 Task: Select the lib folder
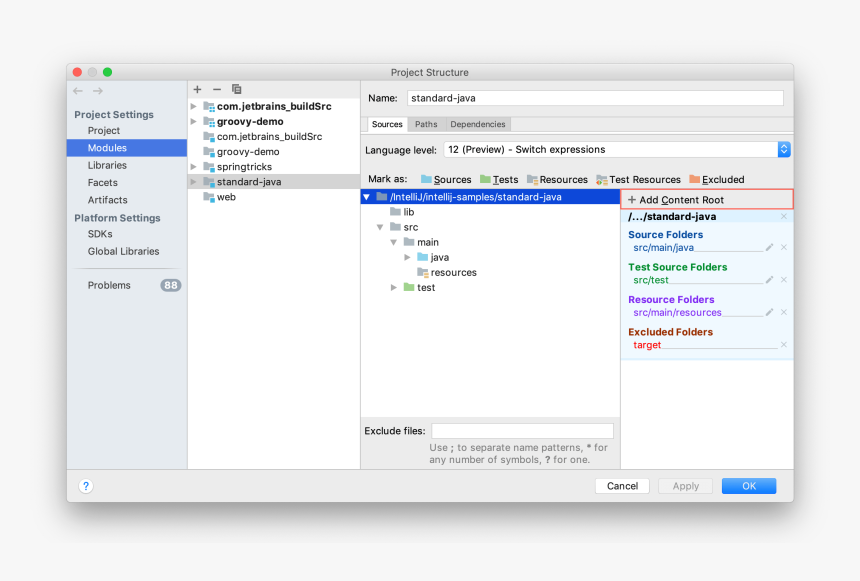402,212
